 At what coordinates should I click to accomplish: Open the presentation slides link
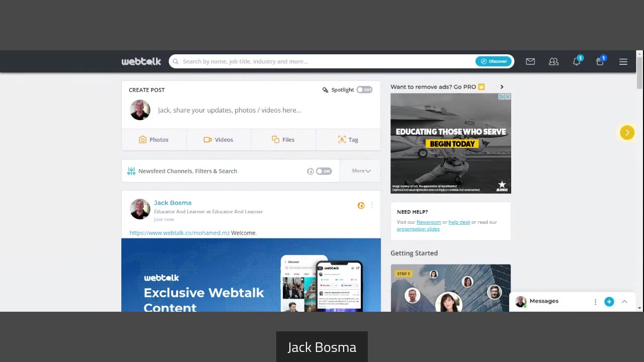pyautogui.click(x=418, y=229)
